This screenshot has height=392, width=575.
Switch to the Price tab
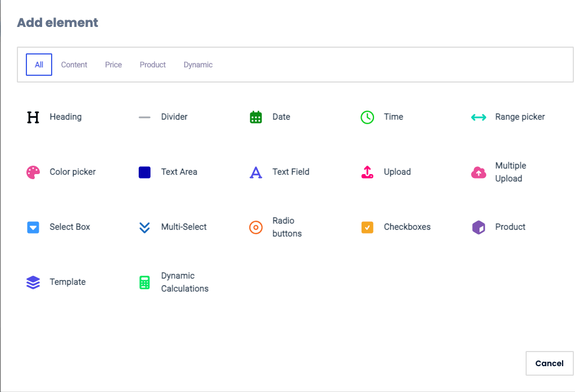point(113,65)
